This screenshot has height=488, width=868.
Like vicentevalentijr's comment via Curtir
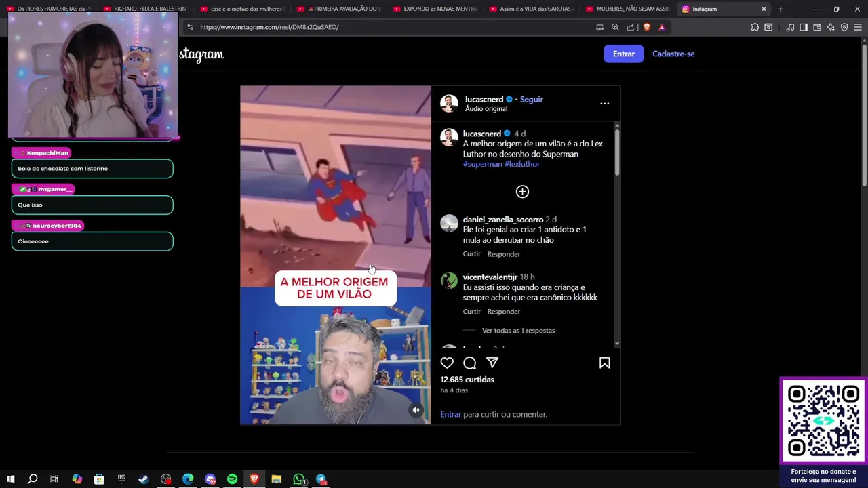[x=472, y=312]
